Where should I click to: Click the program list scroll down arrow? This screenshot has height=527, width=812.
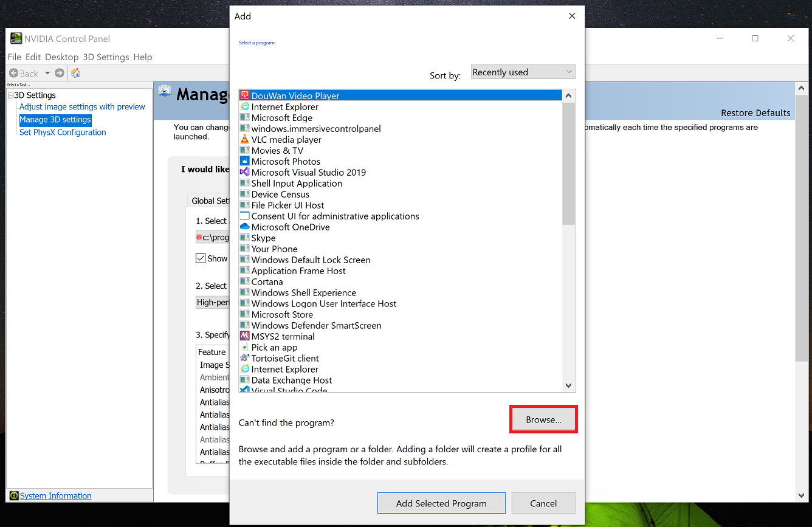pos(569,385)
